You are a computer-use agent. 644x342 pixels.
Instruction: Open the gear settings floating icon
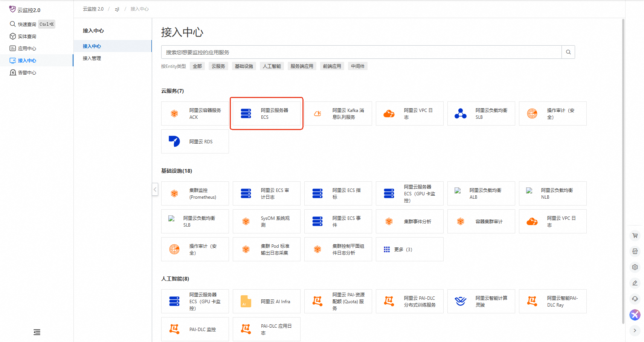635,267
